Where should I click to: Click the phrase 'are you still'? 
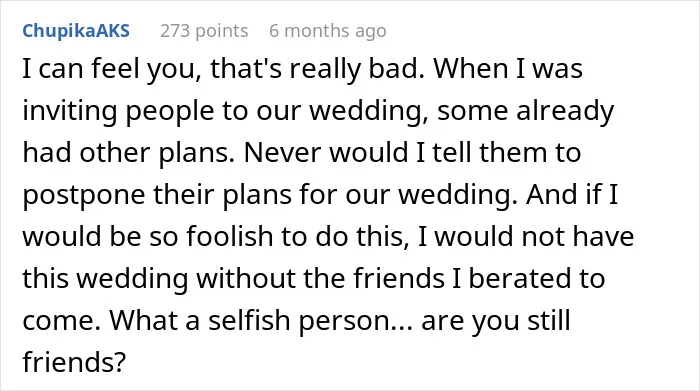tap(496, 320)
